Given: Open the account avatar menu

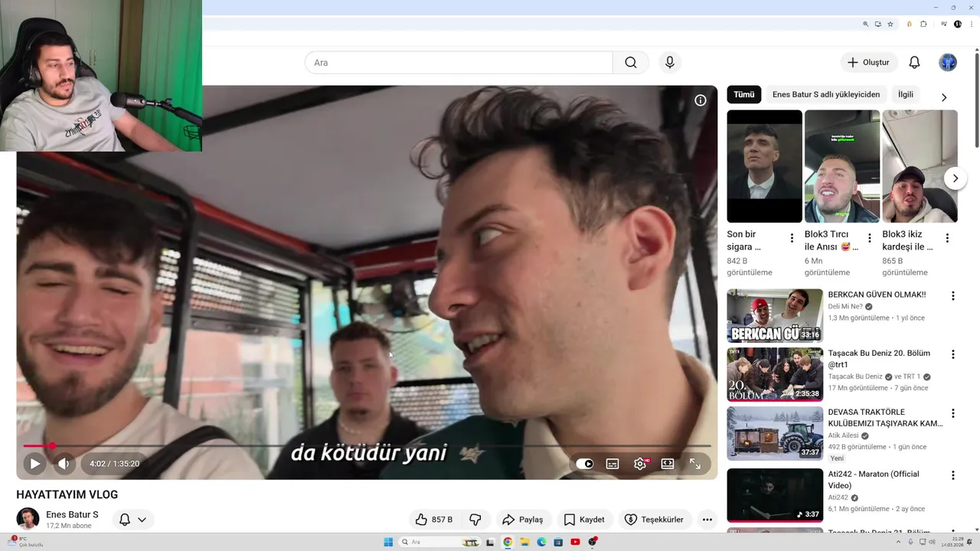Looking at the screenshot, I should pos(948,63).
